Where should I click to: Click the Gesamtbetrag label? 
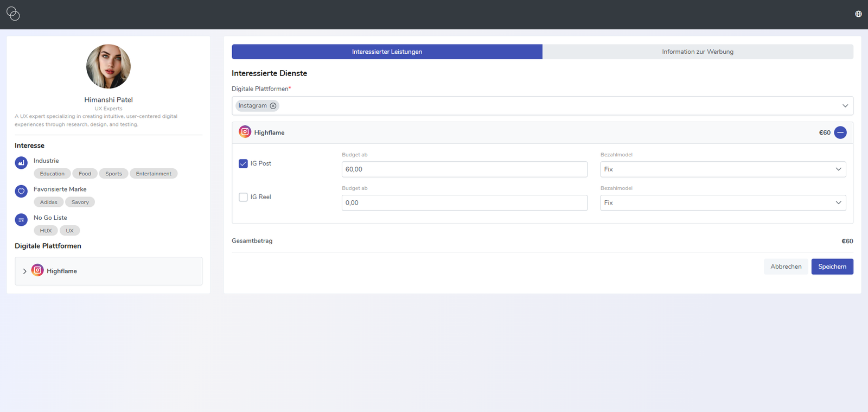click(x=252, y=241)
